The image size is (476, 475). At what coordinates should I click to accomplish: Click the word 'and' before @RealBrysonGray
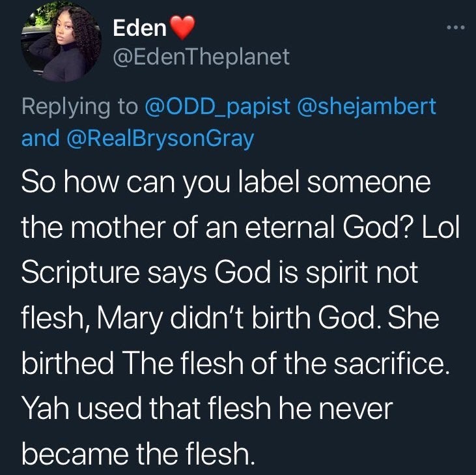pyautogui.click(x=40, y=138)
